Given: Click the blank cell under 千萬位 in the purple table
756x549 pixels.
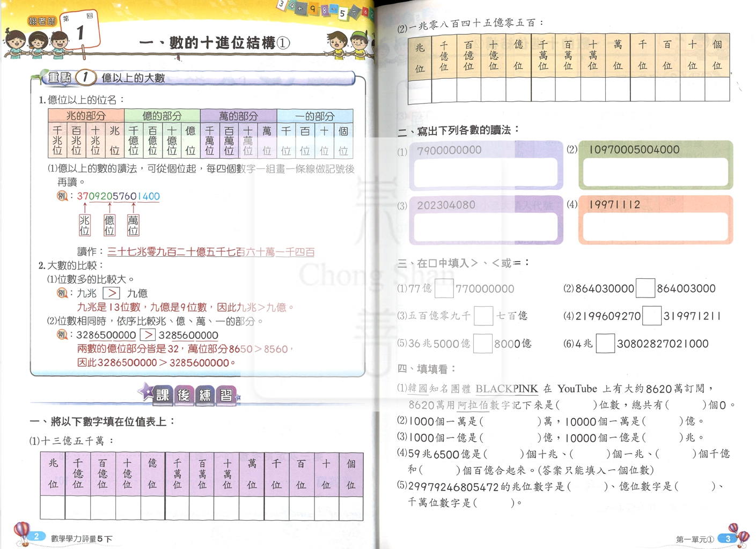Looking at the screenshot, I should coord(177,508).
